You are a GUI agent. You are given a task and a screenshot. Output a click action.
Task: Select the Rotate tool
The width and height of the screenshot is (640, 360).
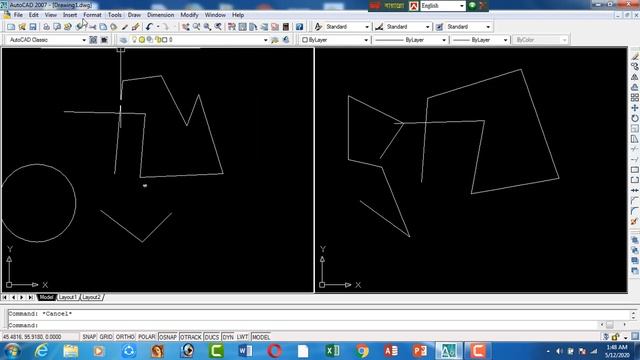[x=635, y=118]
